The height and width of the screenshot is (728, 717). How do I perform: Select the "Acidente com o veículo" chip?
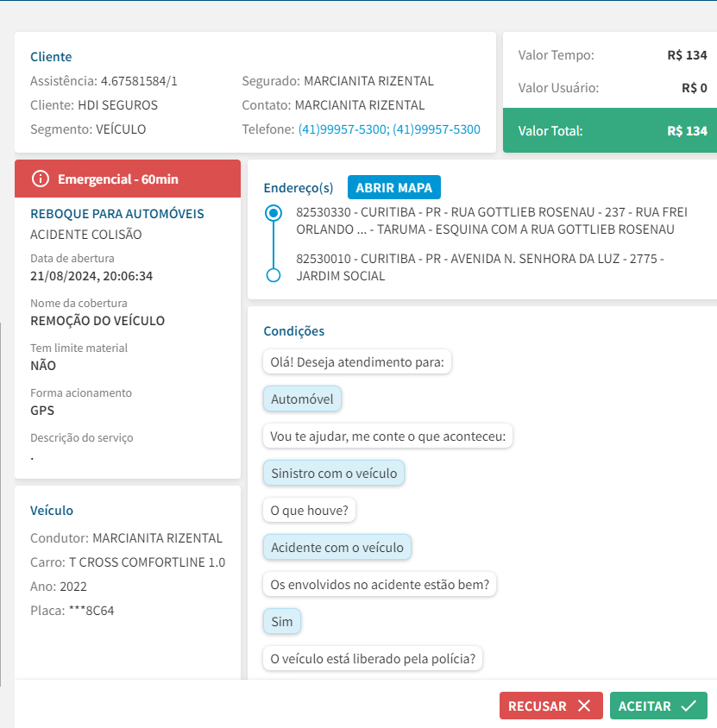[x=337, y=548]
